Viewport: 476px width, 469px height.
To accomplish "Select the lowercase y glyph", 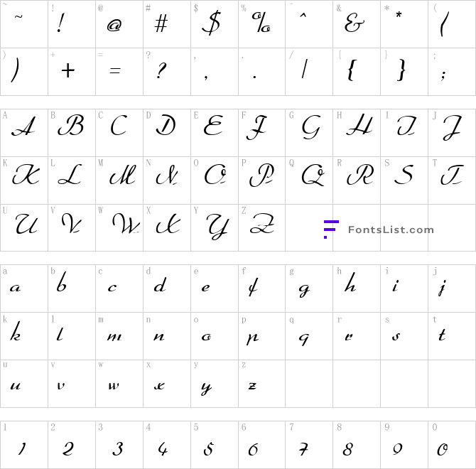I will click(206, 388).
